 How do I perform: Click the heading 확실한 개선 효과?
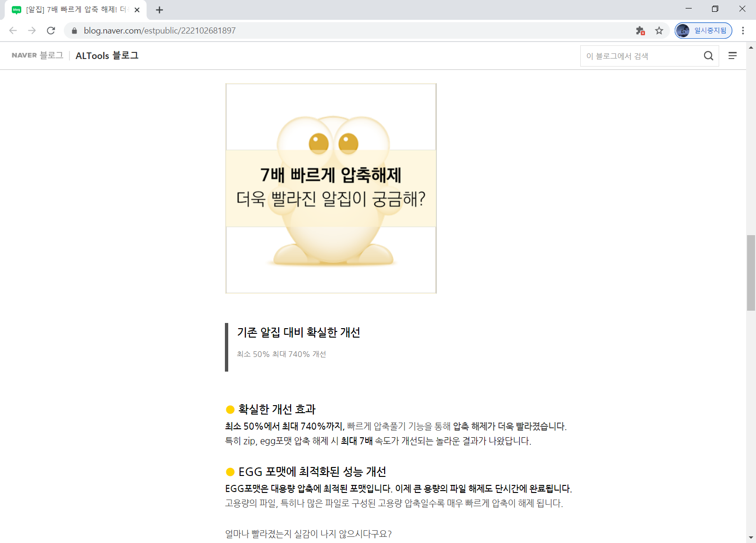[x=277, y=409]
